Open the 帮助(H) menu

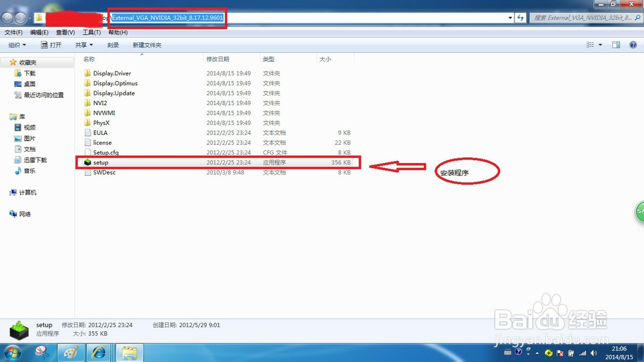click(x=118, y=32)
